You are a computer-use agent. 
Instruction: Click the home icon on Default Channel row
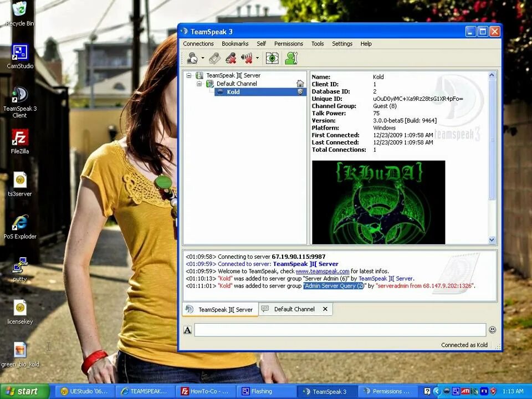pos(300,84)
